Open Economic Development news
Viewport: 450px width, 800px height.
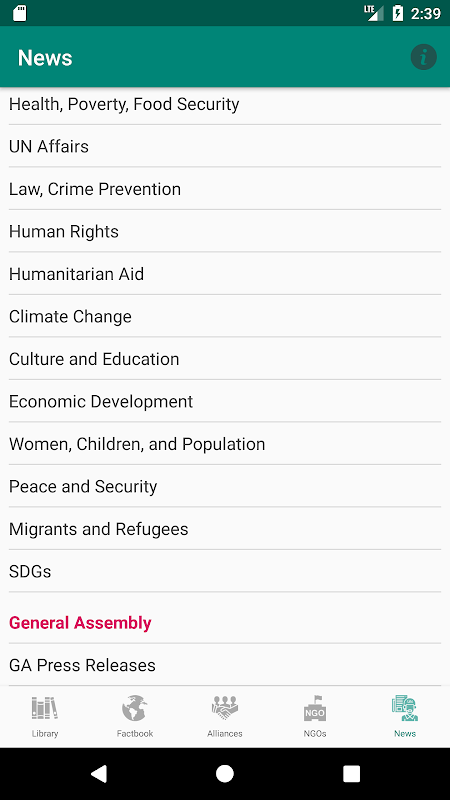click(x=225, y=401)
